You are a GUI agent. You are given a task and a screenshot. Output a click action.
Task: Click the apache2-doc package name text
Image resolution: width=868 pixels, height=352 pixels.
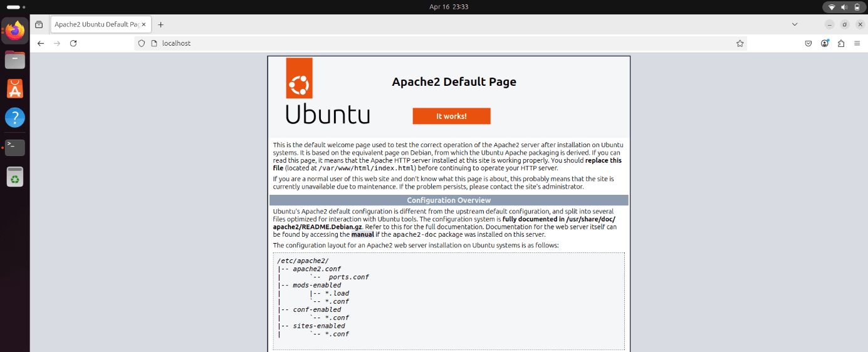coord(414,234)
